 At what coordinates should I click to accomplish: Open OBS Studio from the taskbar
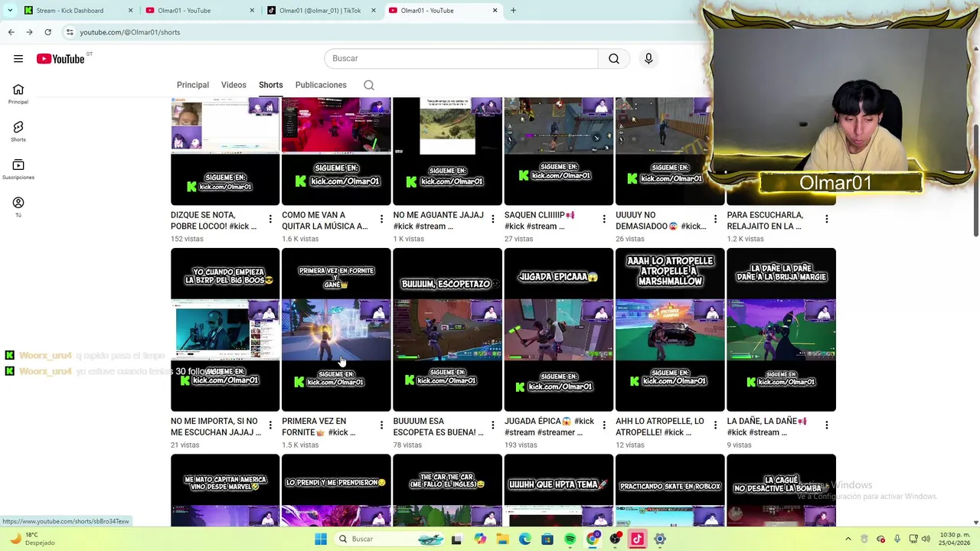pyautogui.click(x=615, y=539)
